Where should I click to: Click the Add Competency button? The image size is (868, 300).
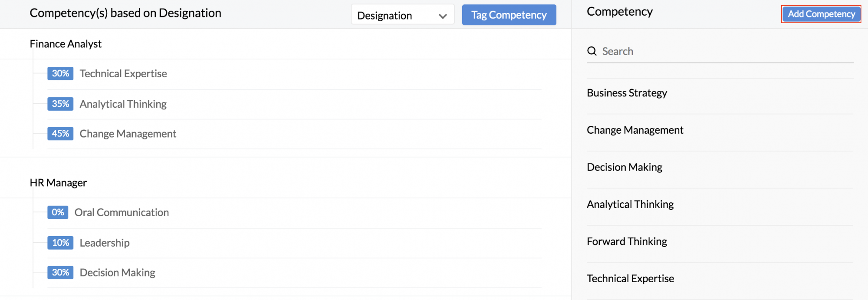pyautogui.click(x=821, y=14)
